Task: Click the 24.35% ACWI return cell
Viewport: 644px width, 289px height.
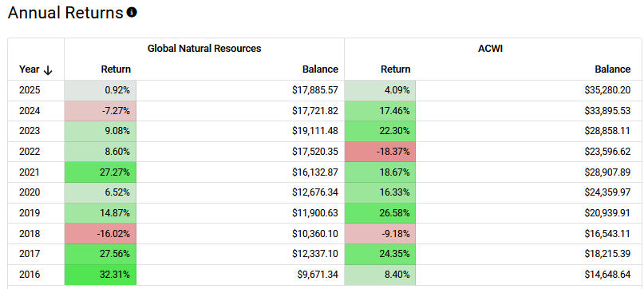Action: pos(380,254)
